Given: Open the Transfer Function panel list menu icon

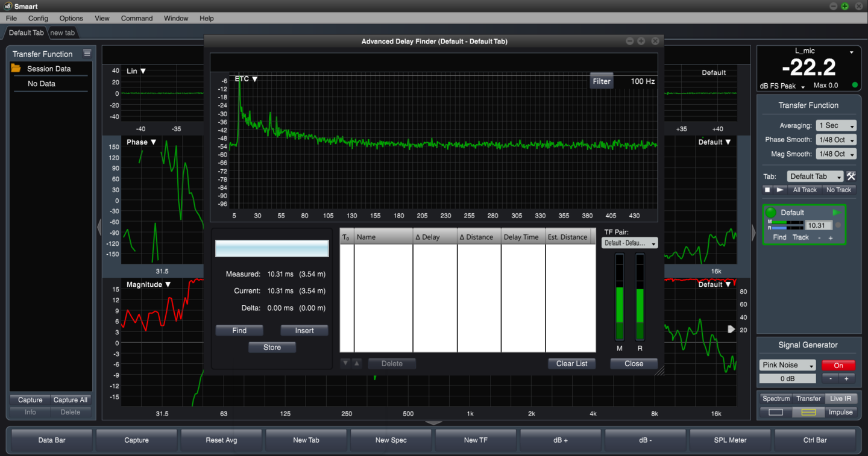Looking at the screenshot, I should 87,54.
